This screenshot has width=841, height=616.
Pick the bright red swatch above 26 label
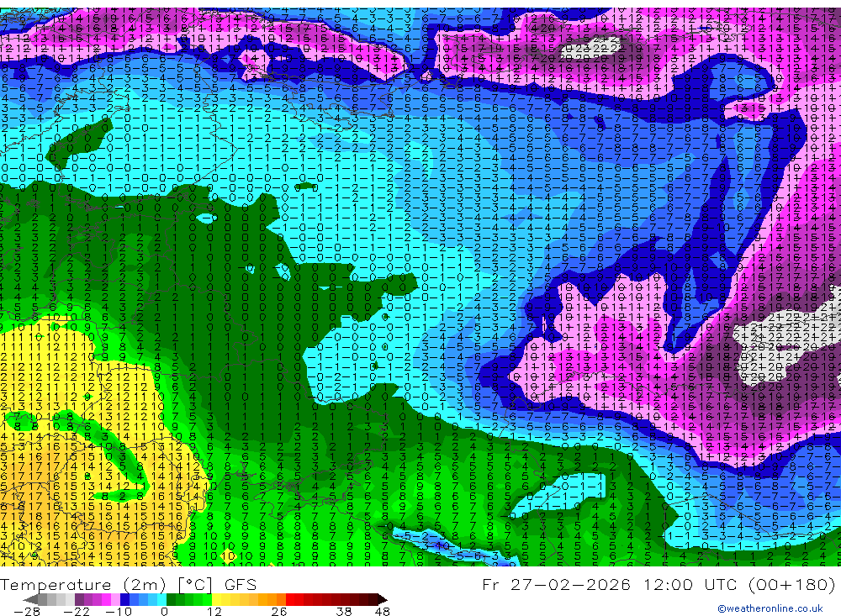[x=290, y=600]
